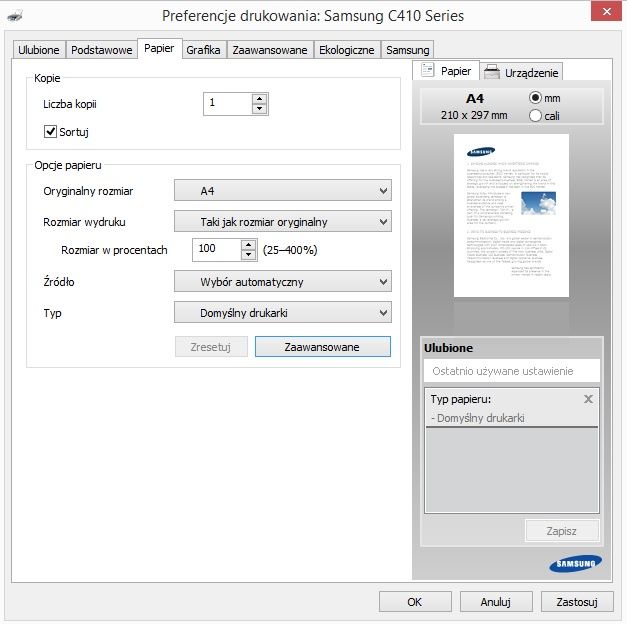Click the Zaawansowane button in Opcje papieru
Screen dimensions: 627x624
[x=323, y=346]
